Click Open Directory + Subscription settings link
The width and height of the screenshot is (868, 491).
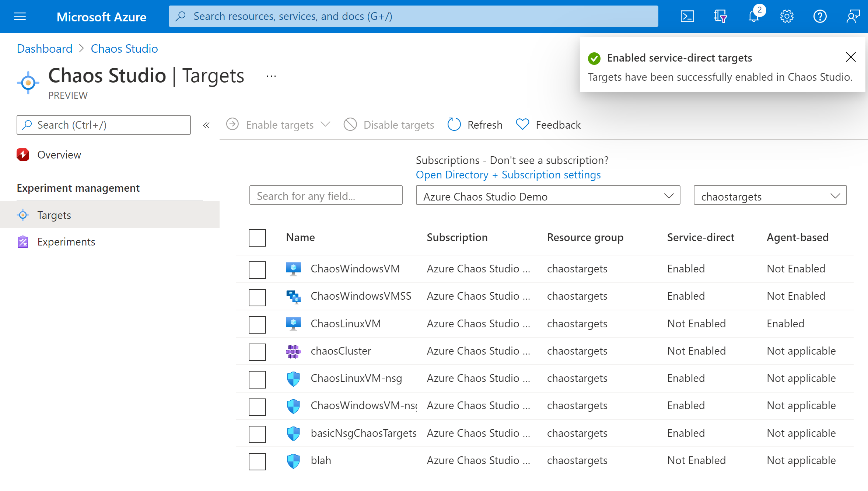click(508, 175)
